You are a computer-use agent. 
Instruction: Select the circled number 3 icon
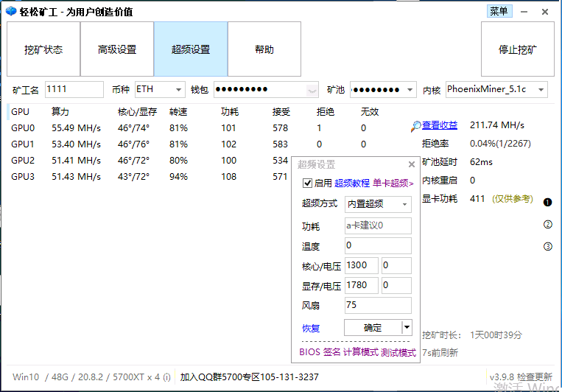tap(547, 247)
